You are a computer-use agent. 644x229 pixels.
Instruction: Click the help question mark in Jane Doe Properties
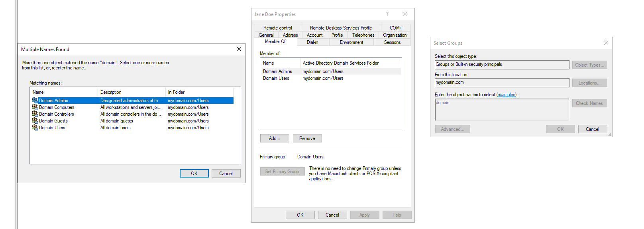[387, 14]
